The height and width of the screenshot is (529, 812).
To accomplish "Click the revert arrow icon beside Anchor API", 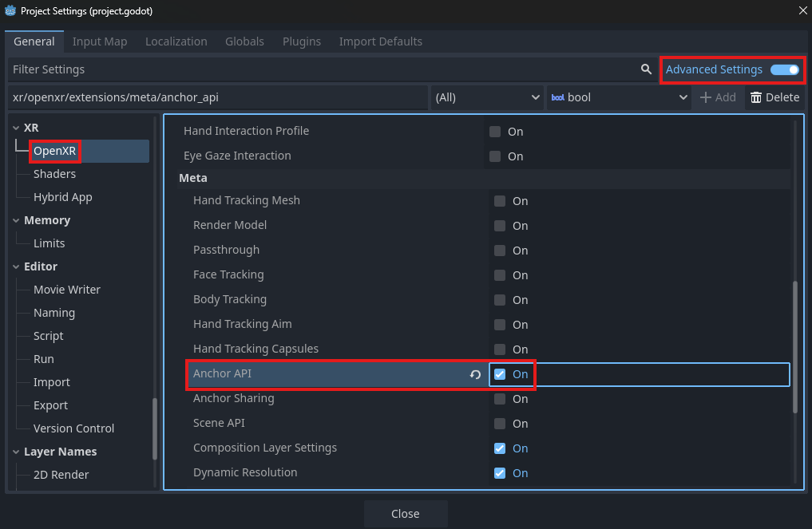I will tap(475, 374).
